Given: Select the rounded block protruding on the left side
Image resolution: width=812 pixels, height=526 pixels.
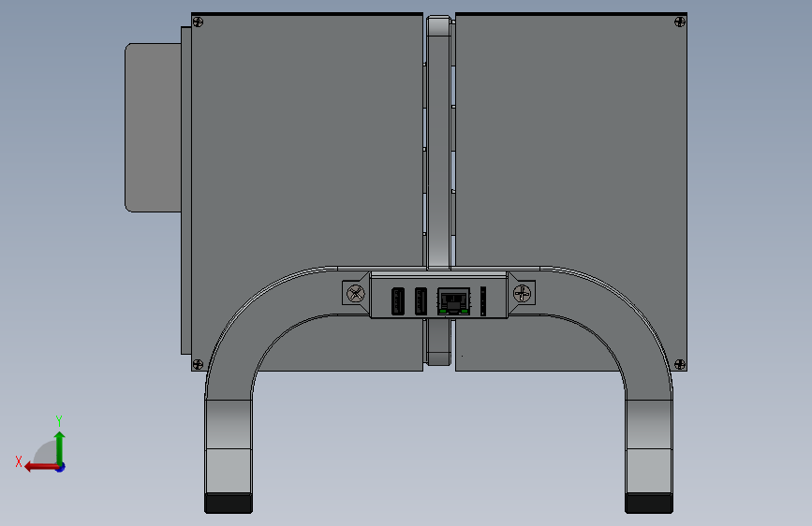Looking at the screenshot, I should pos(153,127).
